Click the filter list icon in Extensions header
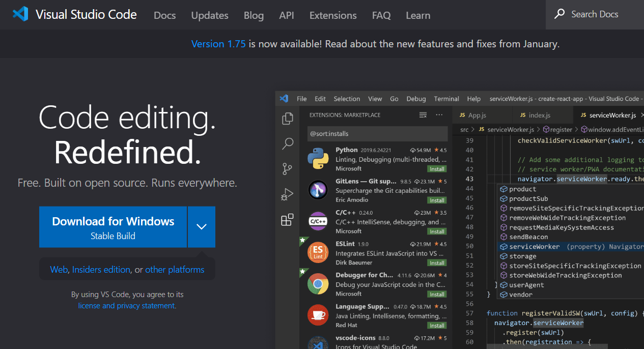Viewport: 644px width, 349px height. (423, 115)
